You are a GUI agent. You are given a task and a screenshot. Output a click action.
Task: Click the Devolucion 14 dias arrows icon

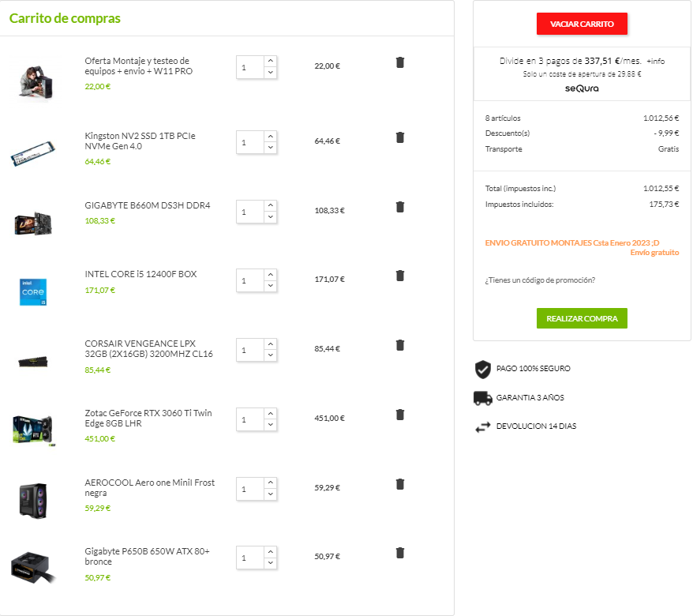pos(482,426)
